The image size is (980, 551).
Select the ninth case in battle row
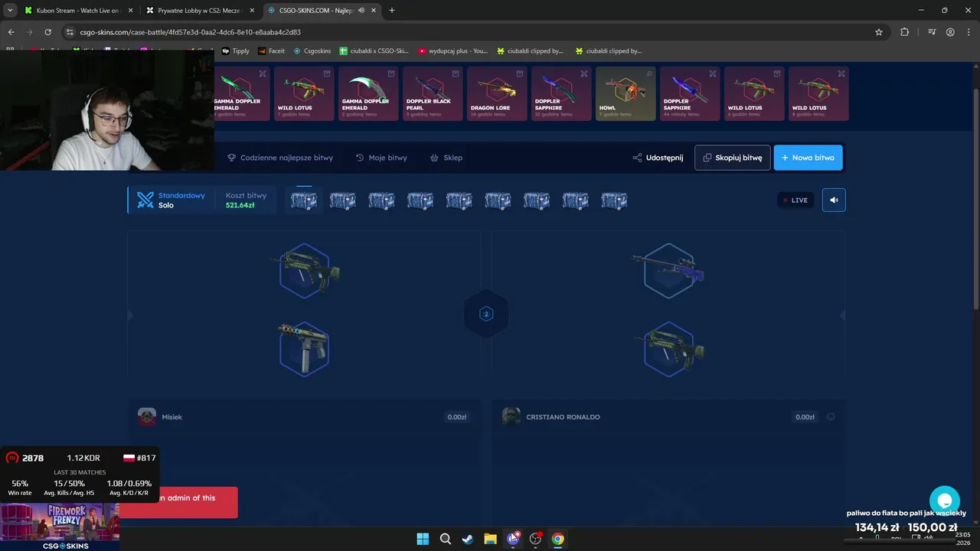[x=614, y=201]
